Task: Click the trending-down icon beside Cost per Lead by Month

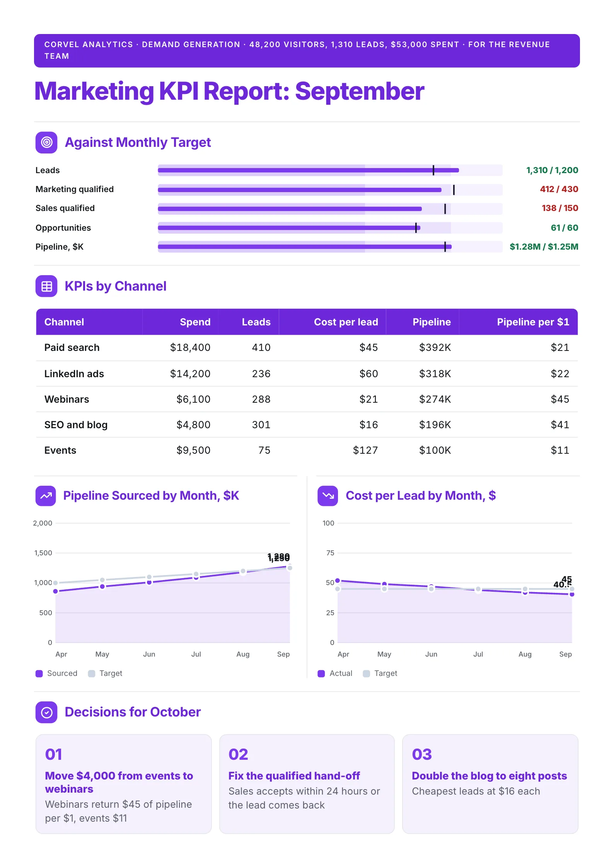Action: point(328,496)
